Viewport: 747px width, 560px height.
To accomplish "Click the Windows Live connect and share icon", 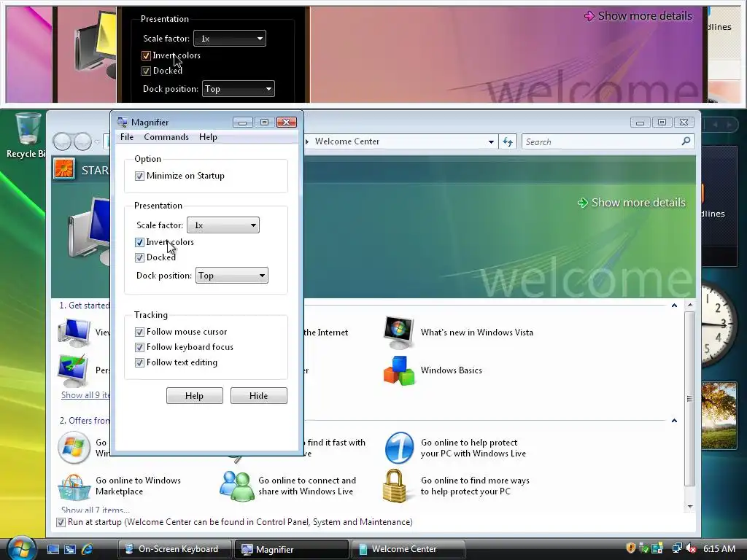I will [236, 486].
